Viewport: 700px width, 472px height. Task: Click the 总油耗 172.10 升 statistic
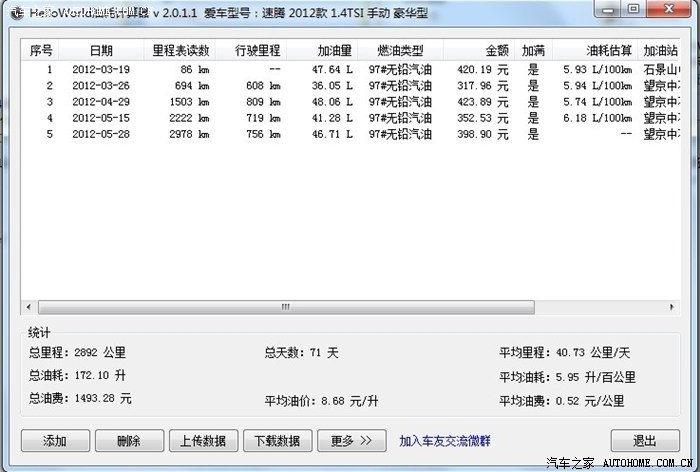click(77, 375)
